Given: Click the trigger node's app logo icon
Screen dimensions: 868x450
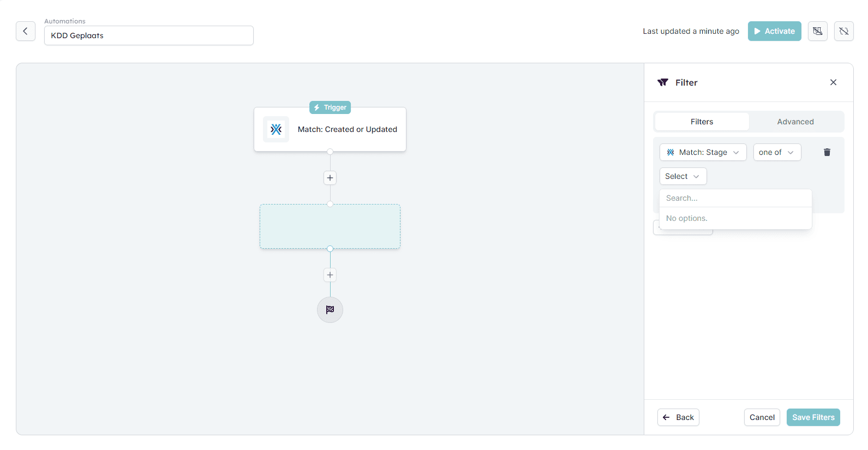Looking at the screenshot, I should coord(276,129).
